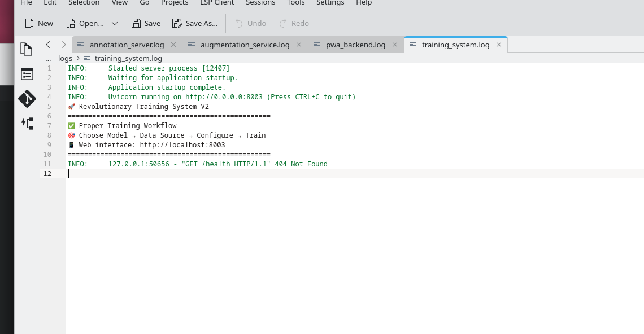Click the rocket emoji on line 5

tap(72, 107)
